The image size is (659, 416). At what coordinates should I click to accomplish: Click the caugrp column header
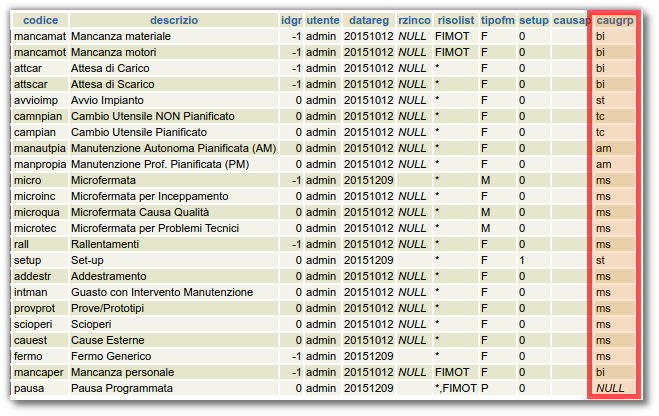coord(614,20)
